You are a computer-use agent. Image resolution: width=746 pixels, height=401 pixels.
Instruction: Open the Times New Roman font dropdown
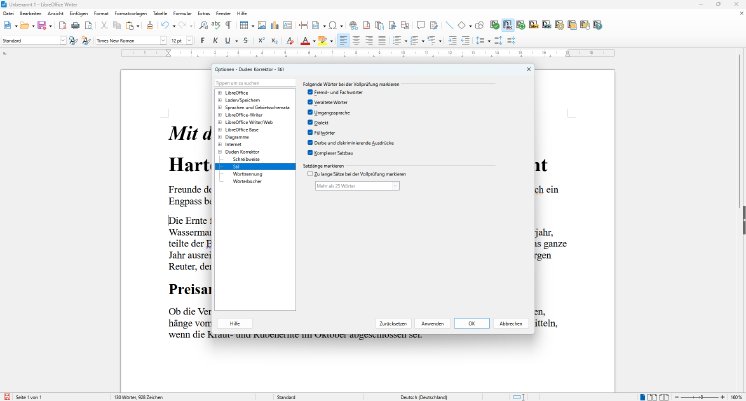163,41
